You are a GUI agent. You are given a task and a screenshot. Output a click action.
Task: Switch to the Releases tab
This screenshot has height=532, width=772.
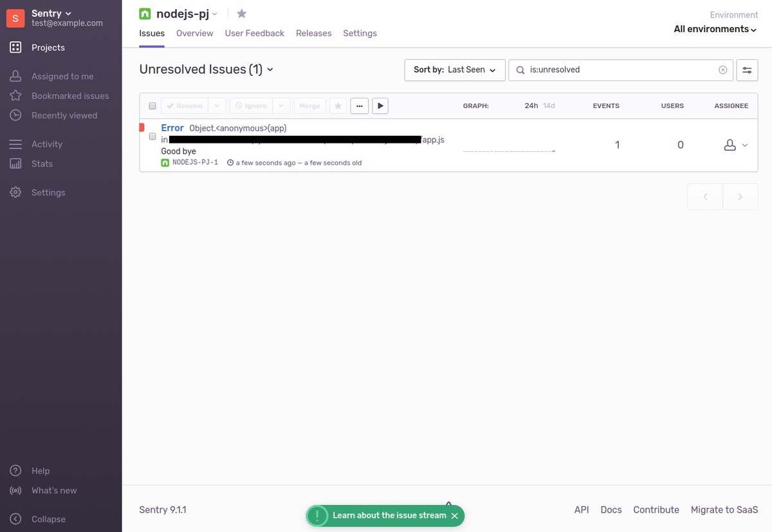(314, 33)
